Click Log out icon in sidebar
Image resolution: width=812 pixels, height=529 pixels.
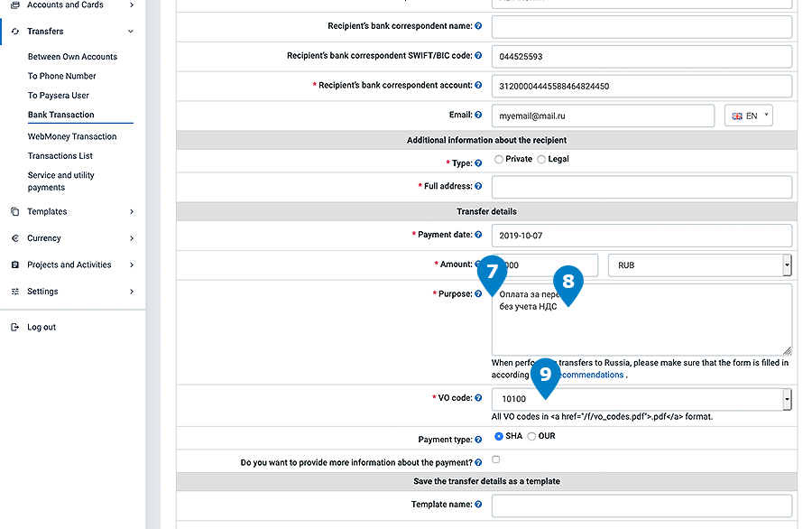pyautogui.click(x=14, y=327)
